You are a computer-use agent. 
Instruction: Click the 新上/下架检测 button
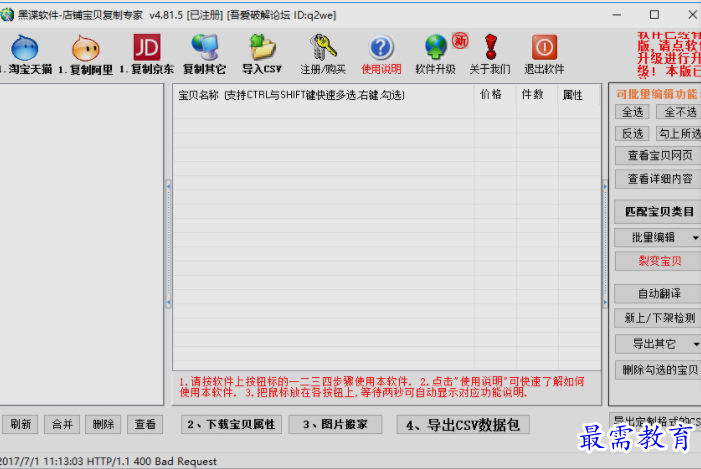[659, 318]
